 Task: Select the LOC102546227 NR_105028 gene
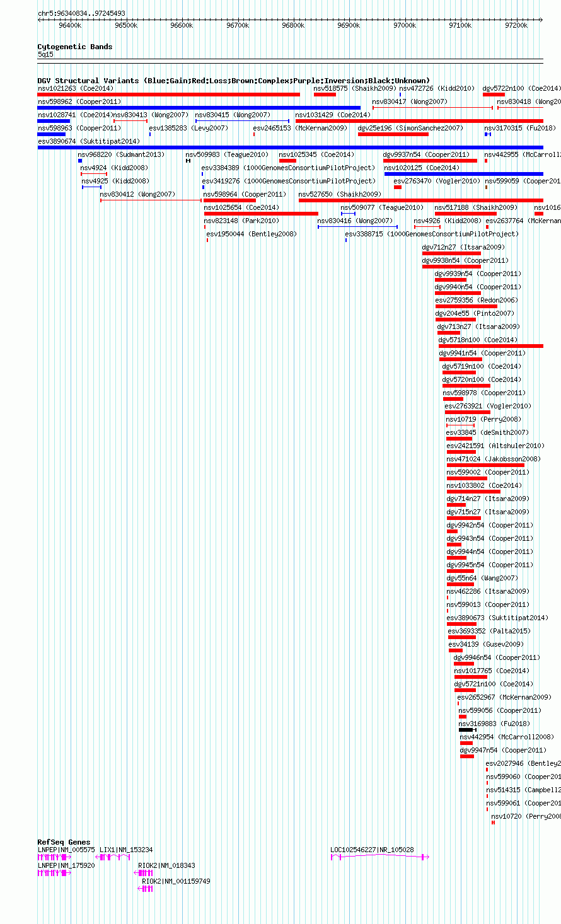[379, 857]
